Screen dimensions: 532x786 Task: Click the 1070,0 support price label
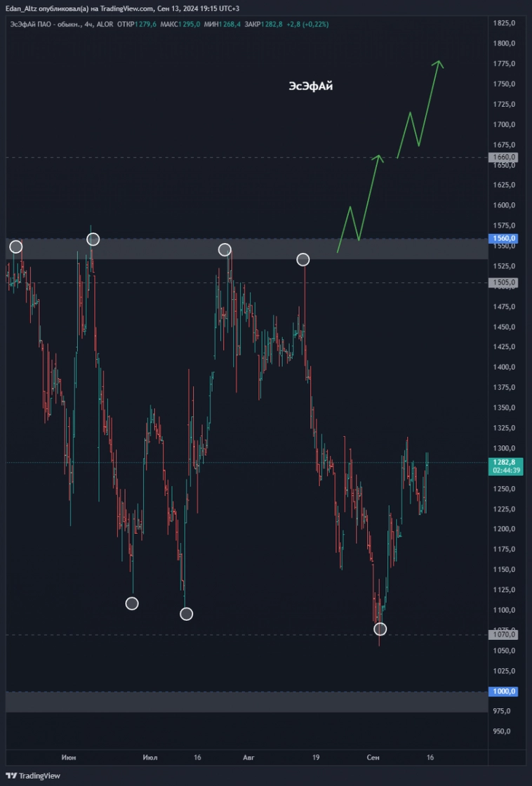[x=504, y=634]
